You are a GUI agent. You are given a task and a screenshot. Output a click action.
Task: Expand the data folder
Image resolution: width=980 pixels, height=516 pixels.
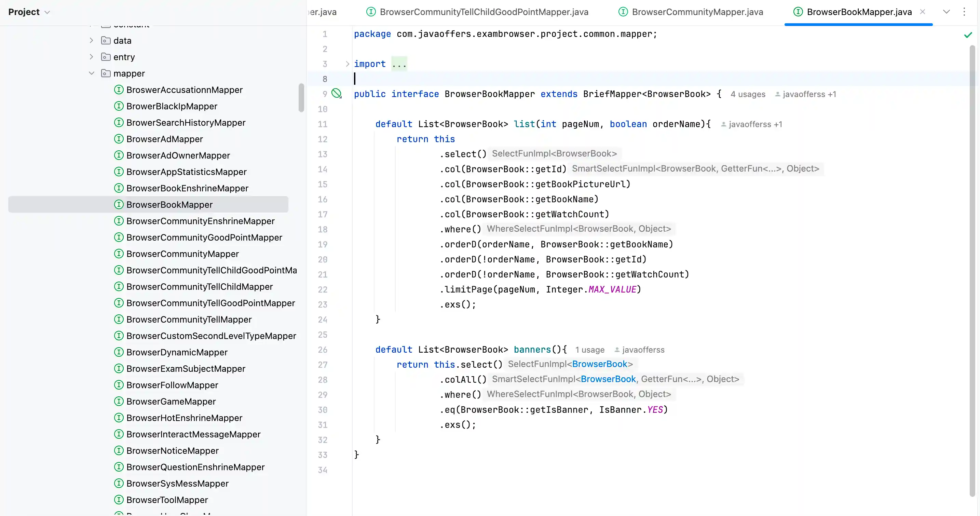[91, 40]
